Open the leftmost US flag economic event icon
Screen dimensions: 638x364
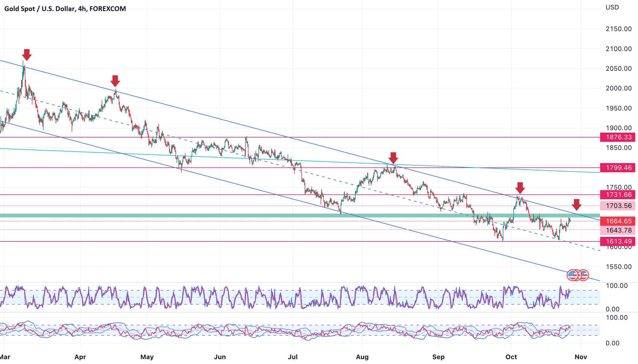[x=572, y=275]
